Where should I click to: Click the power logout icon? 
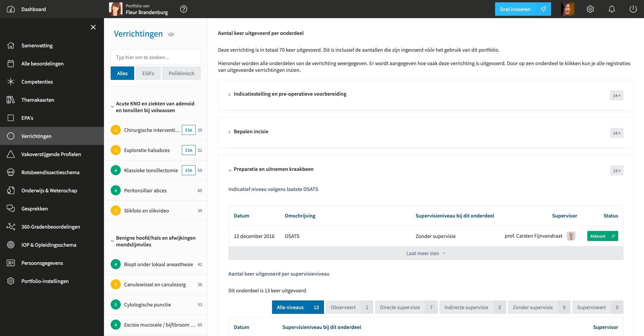pyautogui.click(x=633, y=9)
